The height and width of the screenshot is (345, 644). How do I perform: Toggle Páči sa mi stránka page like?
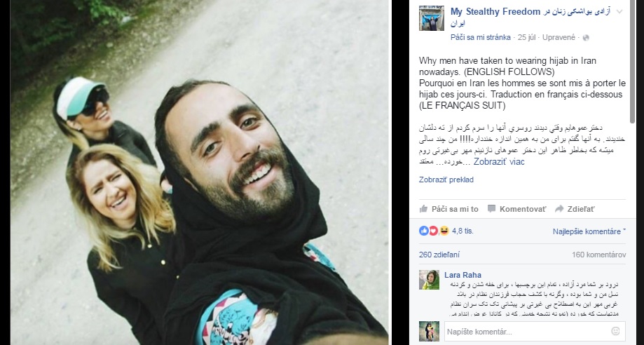tap(481, 37)
